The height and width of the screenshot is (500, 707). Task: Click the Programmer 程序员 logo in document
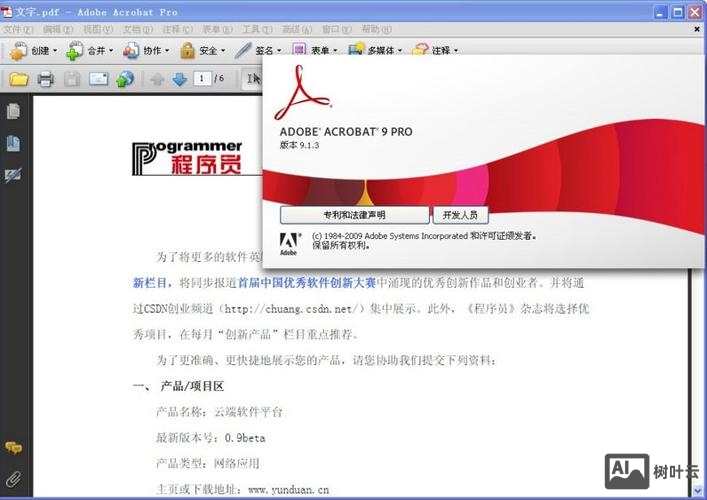188,158
